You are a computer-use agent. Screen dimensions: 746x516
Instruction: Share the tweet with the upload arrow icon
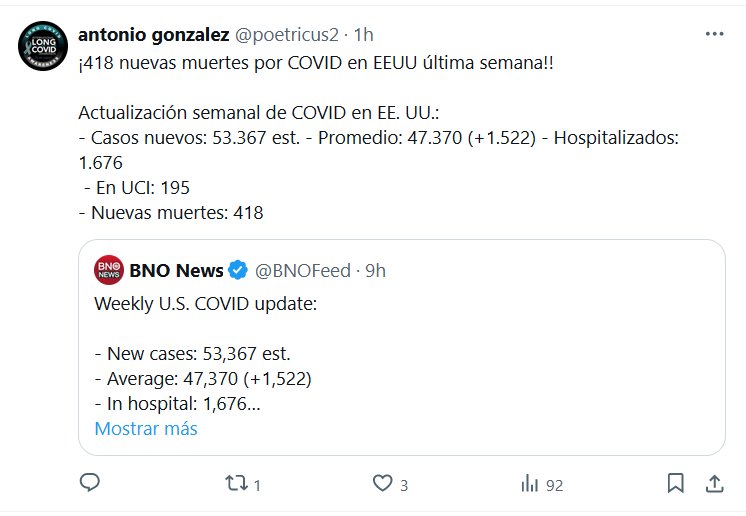point(715,484)
